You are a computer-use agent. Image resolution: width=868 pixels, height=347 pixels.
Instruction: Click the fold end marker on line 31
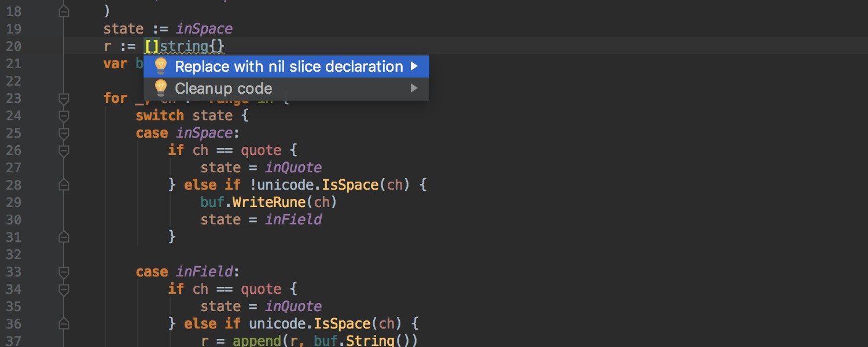tap(64, 237)
